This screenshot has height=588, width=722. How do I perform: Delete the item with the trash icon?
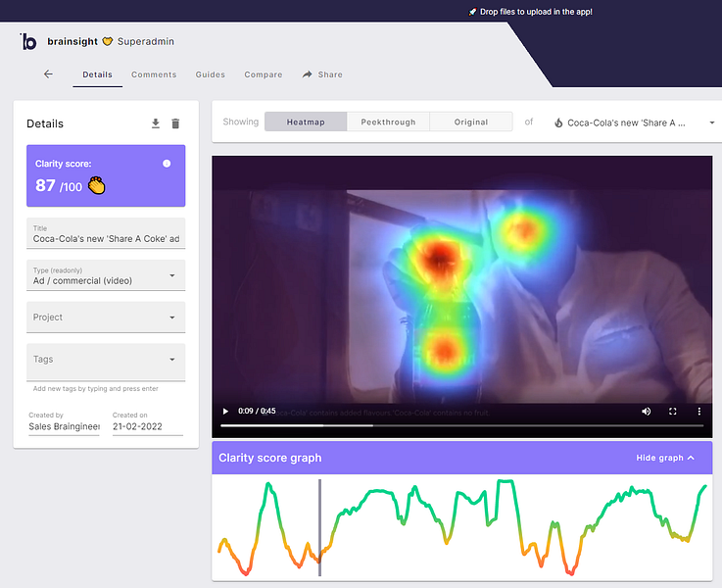tap(175, 123)
